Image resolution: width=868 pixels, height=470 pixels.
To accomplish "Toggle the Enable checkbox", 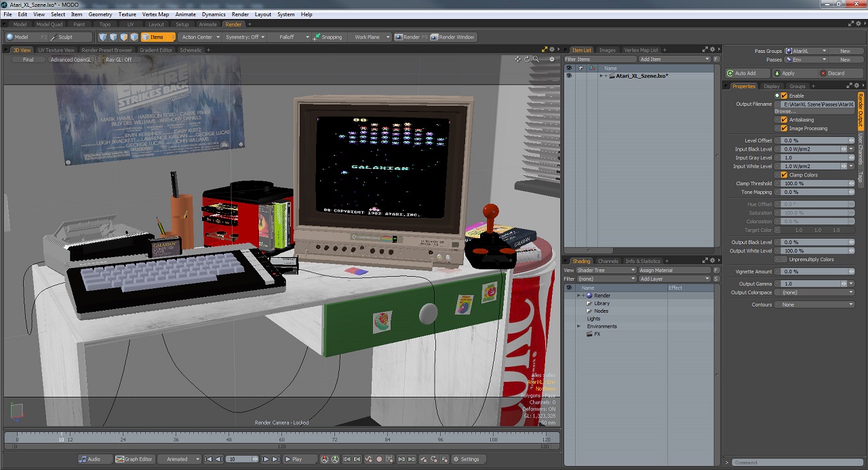I will 785,96.
